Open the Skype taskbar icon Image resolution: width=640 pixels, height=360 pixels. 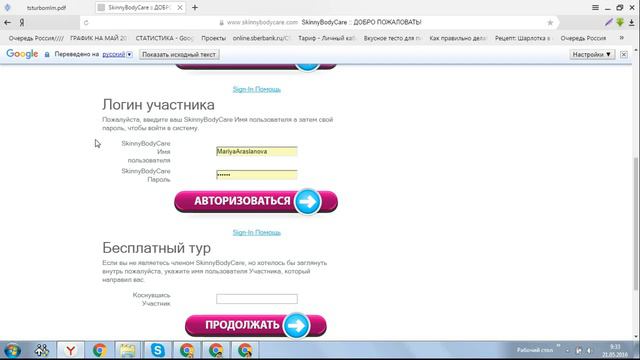(x=158, y=350)
